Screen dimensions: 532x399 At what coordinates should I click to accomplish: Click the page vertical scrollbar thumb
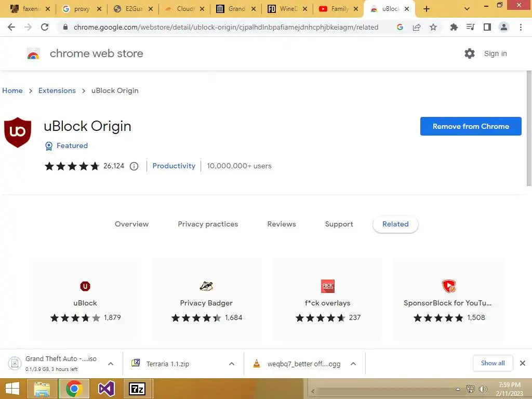point(529,128)
